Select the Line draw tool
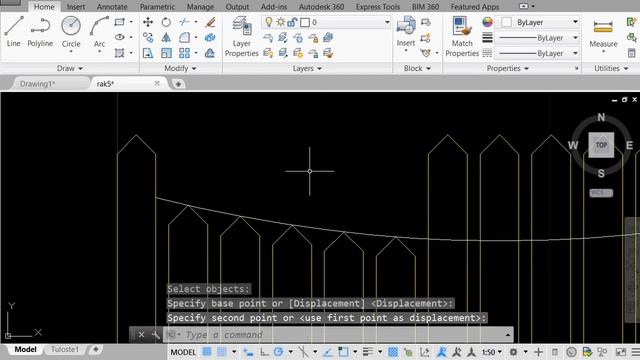 [x=13, y=32]
